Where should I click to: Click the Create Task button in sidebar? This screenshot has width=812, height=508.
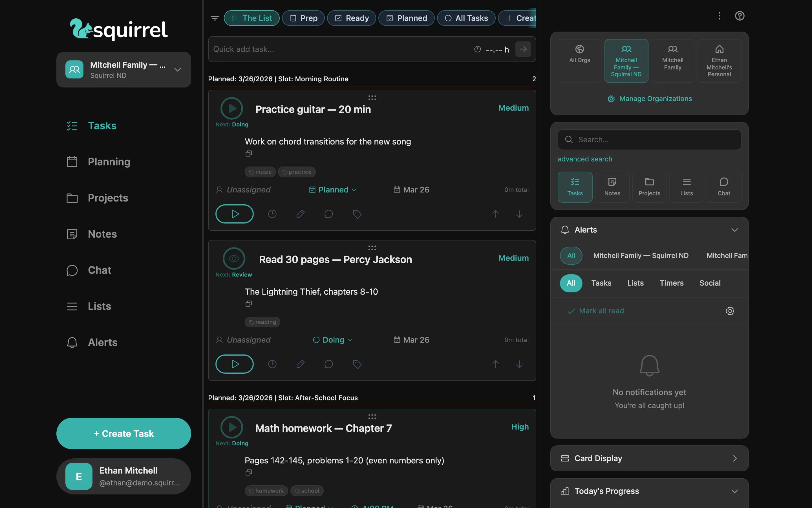click(123, 433)
